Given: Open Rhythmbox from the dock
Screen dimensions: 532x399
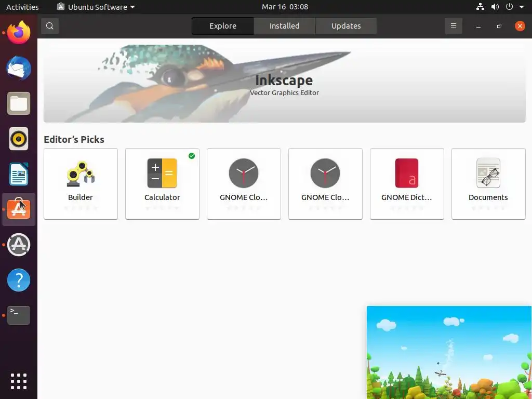Looking at the screenshot, I should tap(19, 139).
